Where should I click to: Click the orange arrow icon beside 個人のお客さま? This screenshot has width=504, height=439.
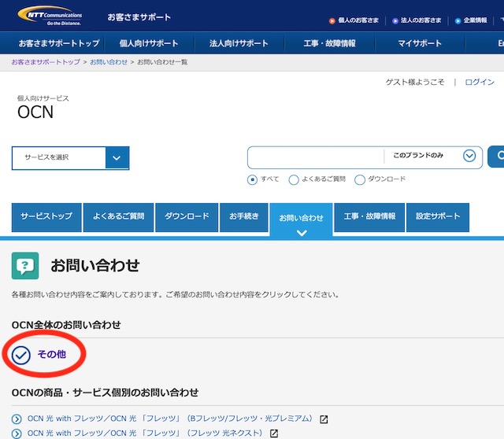(x=332, y=21)
